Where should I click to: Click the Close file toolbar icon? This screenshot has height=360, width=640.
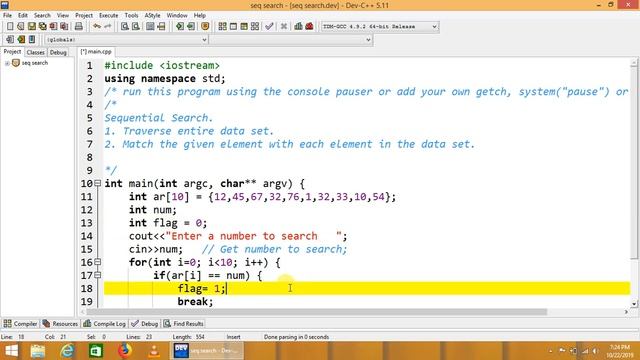click(53, 27)
